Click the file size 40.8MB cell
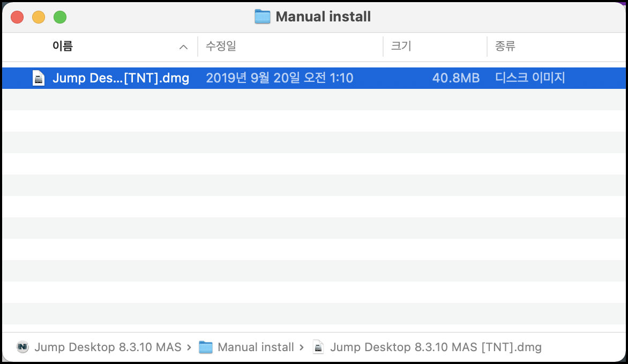The image size is (628, 364). tap(456, 78)
